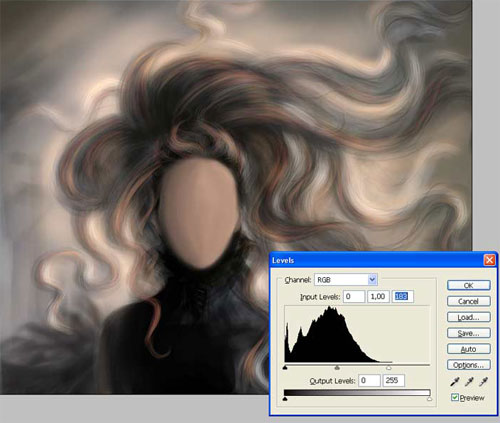Click the output levels 255 field
The width and height of the screenshot is (500, 423).
[394, 380]
